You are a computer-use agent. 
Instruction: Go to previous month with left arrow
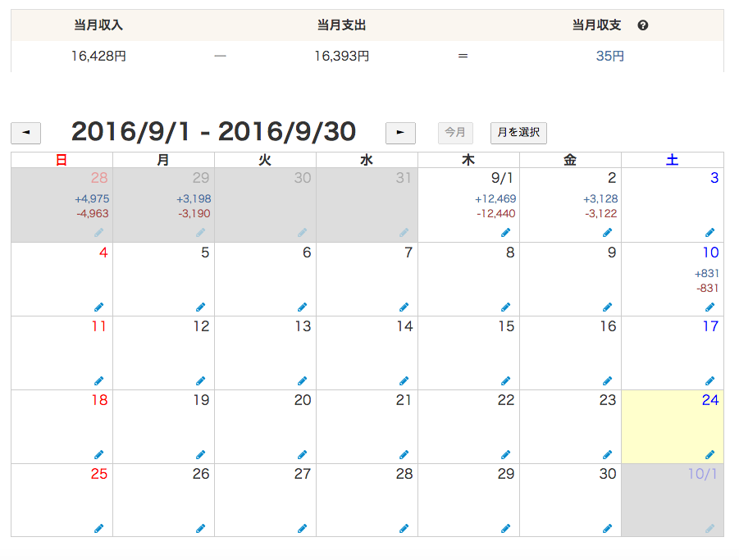pyautogui.click(x=26, y=133)
